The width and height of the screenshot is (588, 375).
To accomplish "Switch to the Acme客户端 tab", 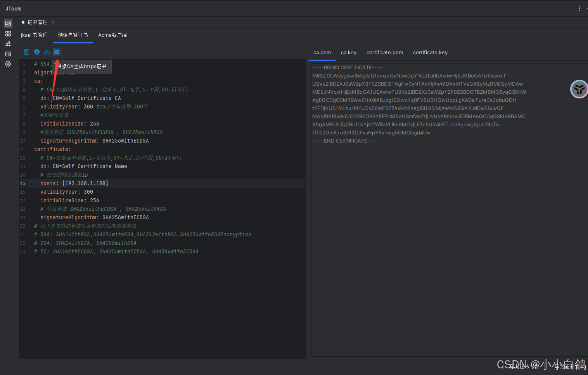I will tap(112, 35).
